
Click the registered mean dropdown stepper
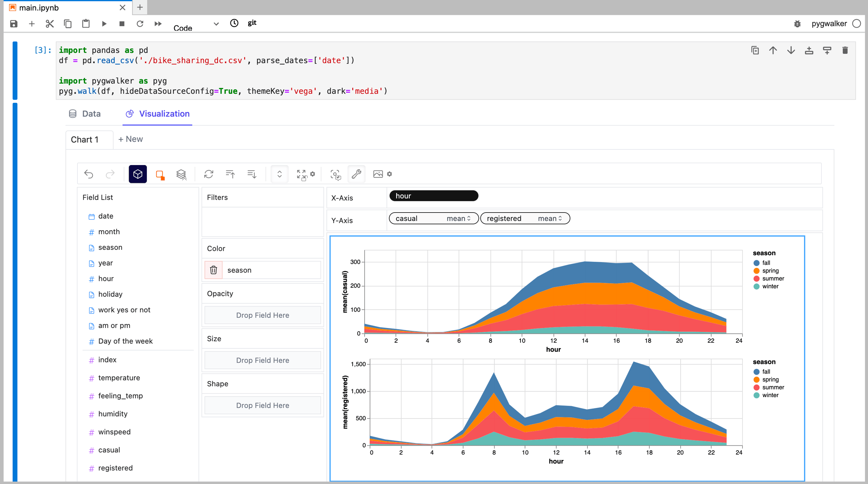559,219
